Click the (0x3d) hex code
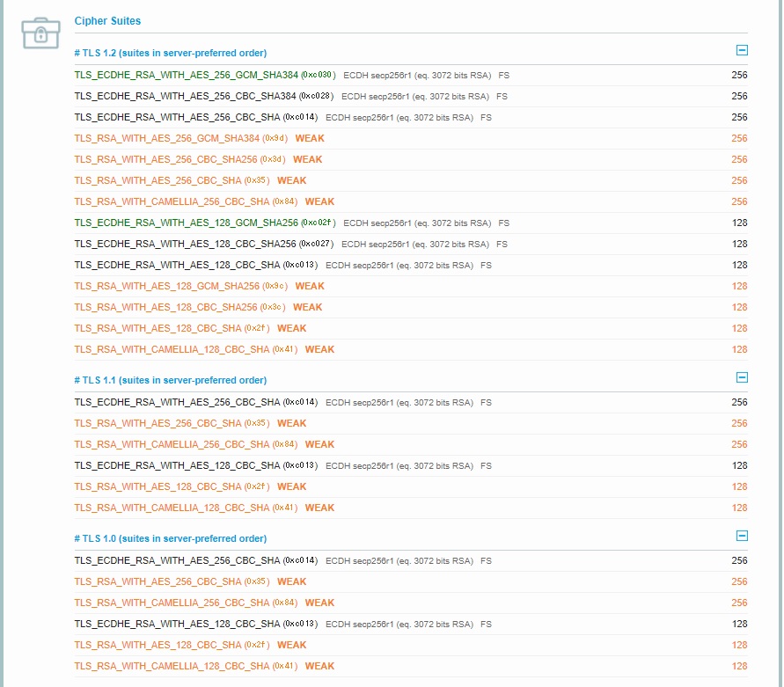 273,159
